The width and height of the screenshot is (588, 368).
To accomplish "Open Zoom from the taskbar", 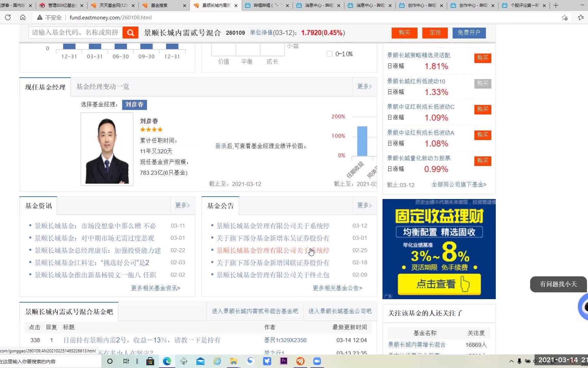I will tap(317, 361).
